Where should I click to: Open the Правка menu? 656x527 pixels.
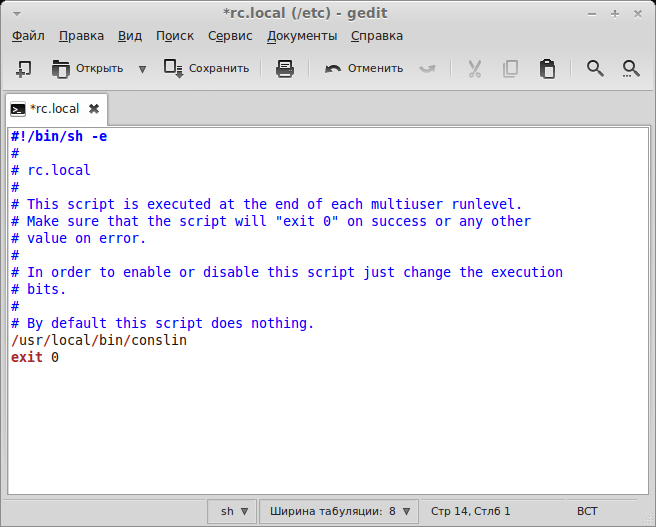point(81,36)
